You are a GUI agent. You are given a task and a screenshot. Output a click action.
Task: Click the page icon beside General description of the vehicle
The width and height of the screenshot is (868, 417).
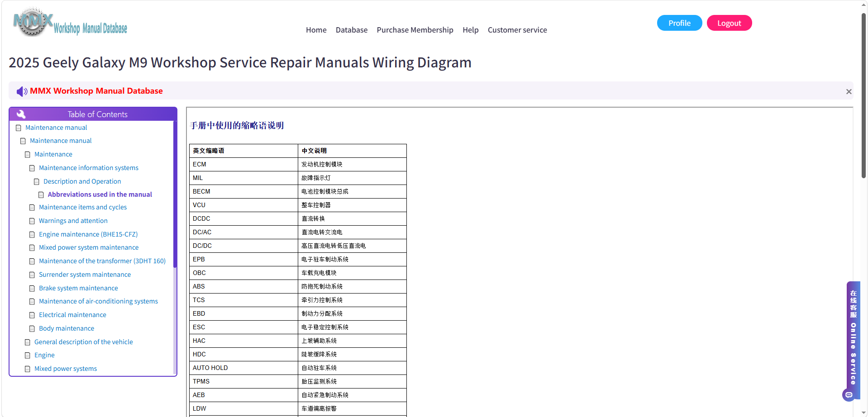tap(28, 342)
